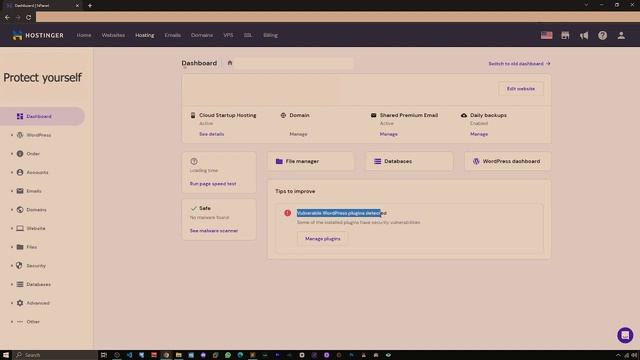Click the Tips to improve heading

(295, 191)
